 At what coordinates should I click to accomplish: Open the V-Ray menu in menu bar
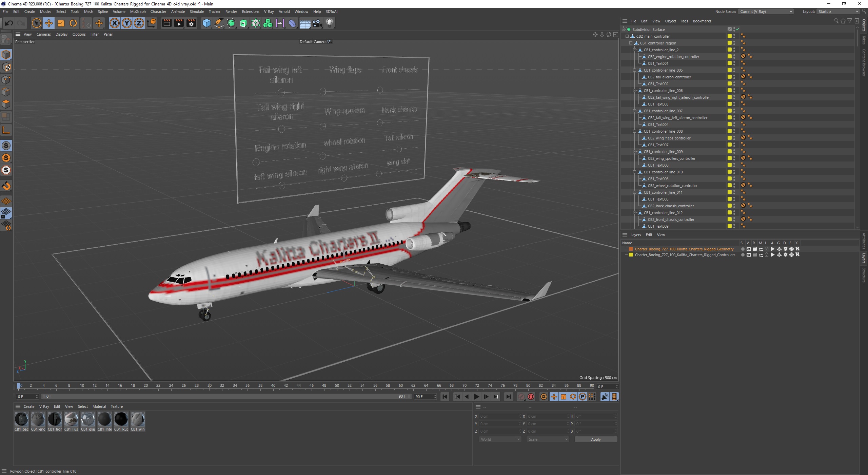[269, 12]
